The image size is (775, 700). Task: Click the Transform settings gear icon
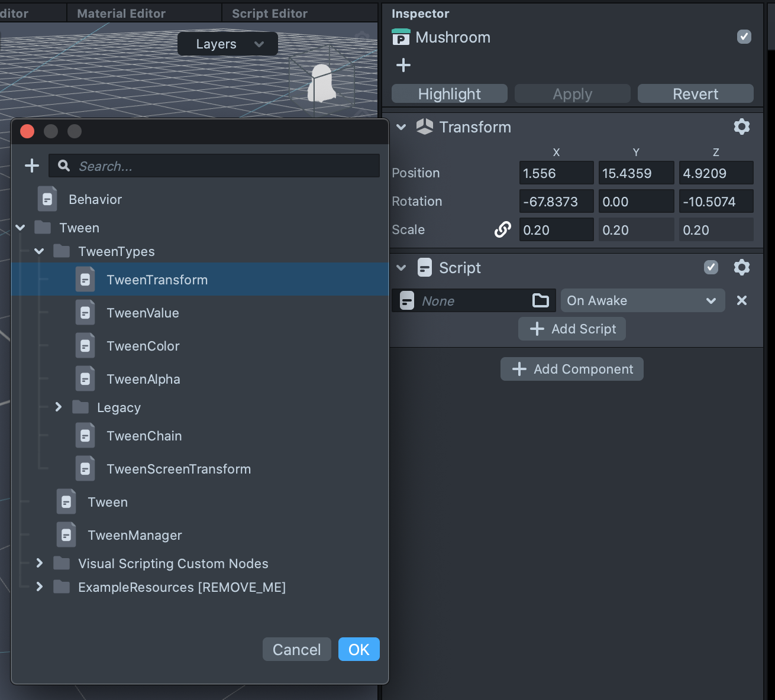741,127
